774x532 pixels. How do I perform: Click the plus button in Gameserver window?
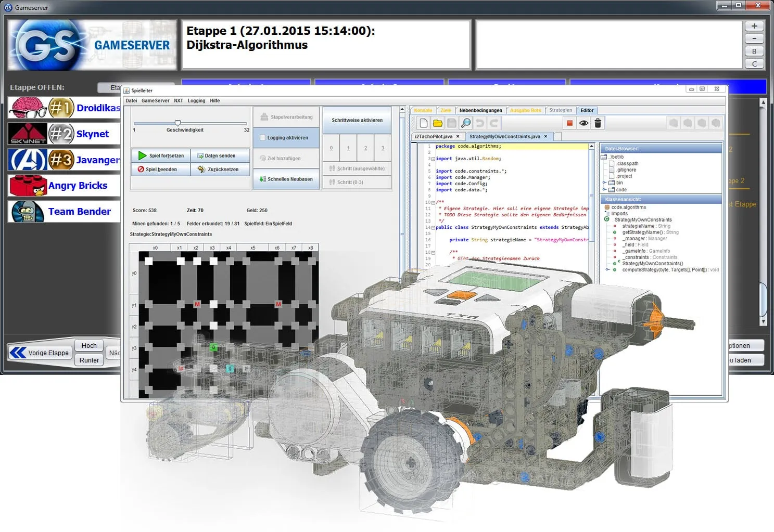click(x=754, y=26)
